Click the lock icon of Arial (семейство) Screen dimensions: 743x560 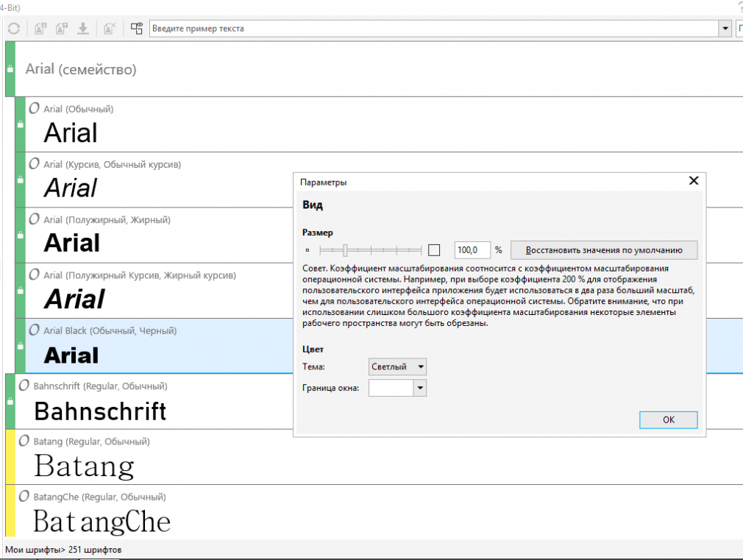pos(10,68)
